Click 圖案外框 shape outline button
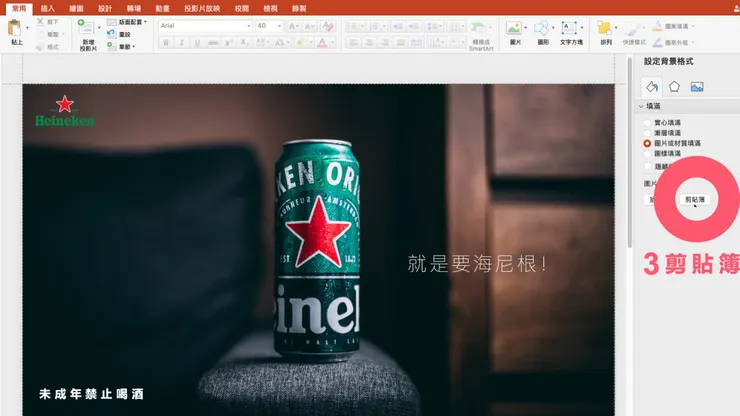740x416 pixels. [x=673, y=42]
